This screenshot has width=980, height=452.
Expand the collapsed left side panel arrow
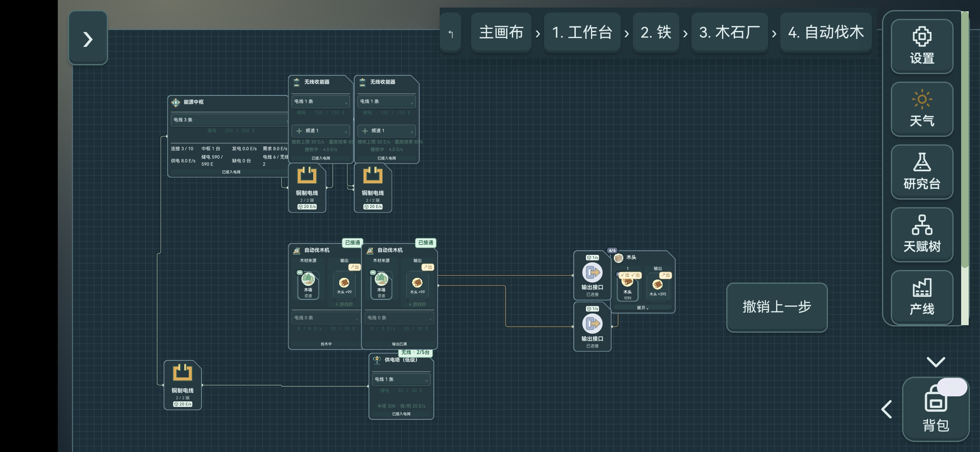pyautogui.click(x=88, y=39)
